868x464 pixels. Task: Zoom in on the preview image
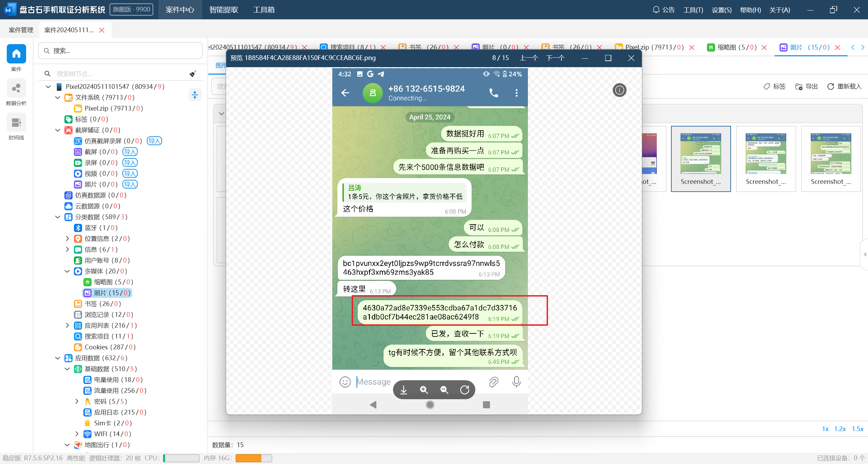[424, 390]
